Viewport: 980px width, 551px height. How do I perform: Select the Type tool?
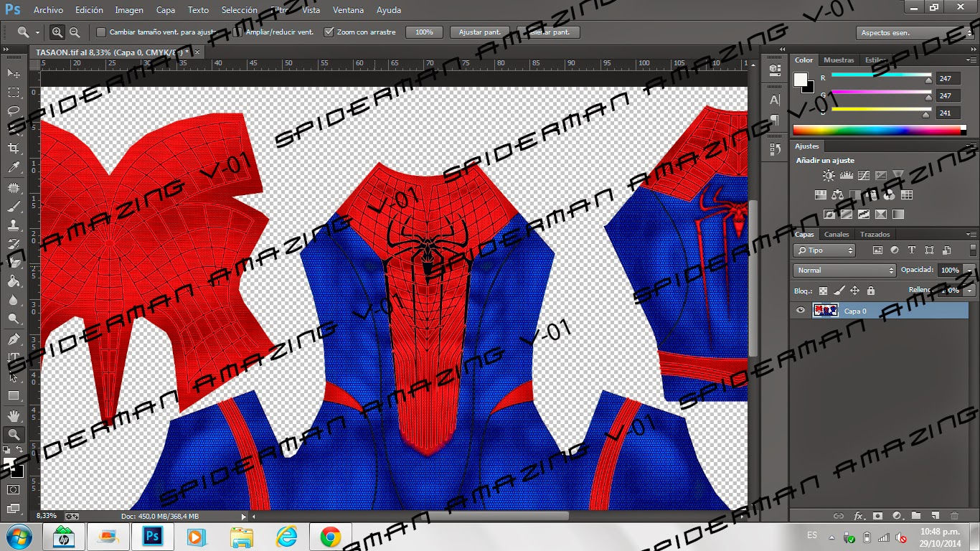(x=14, y=357)
